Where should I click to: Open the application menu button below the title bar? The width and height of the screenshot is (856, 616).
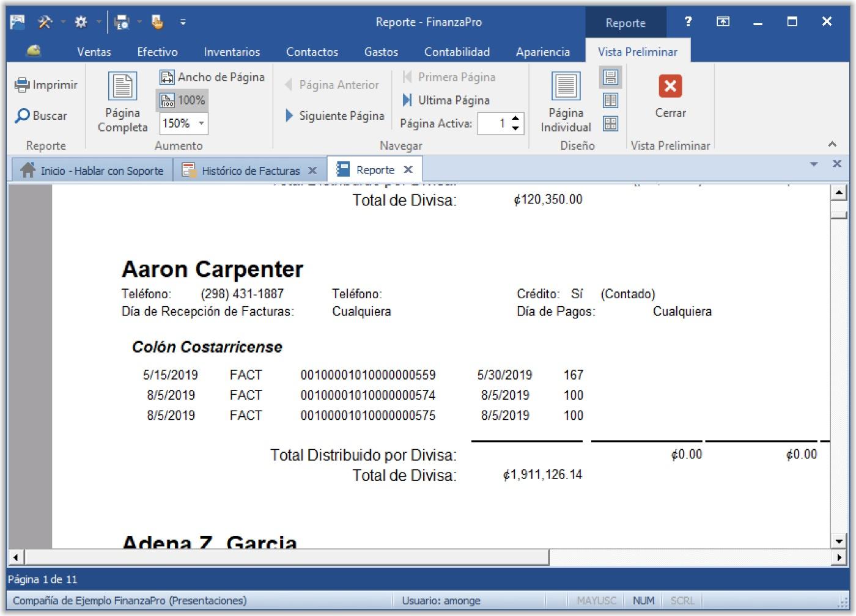coord(34,51)
